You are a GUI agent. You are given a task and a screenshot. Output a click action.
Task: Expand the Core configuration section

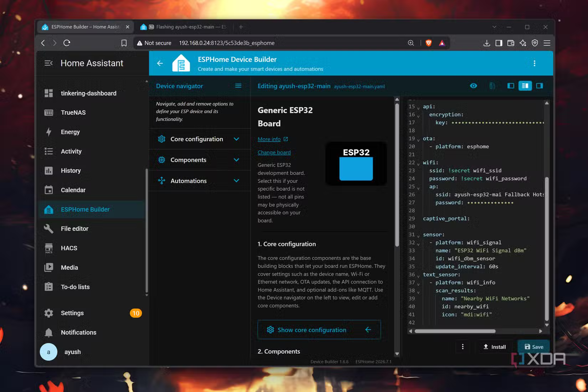[x=200, y=139]
